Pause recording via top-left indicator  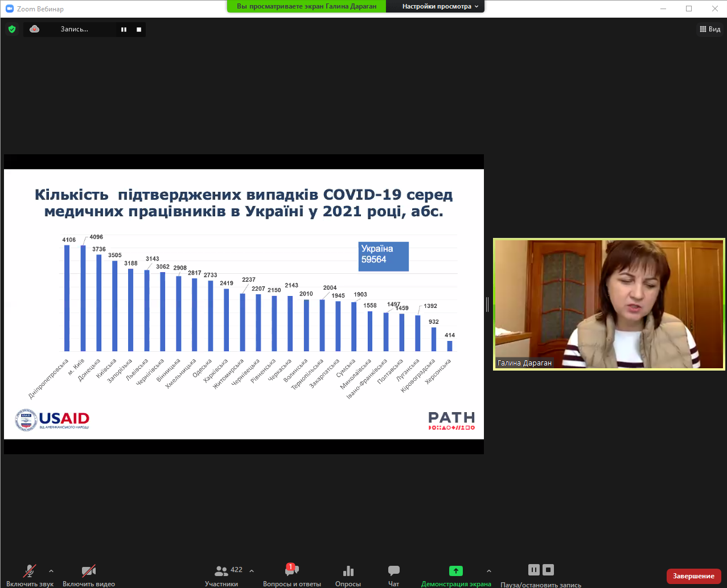click(x=124, y=30)
